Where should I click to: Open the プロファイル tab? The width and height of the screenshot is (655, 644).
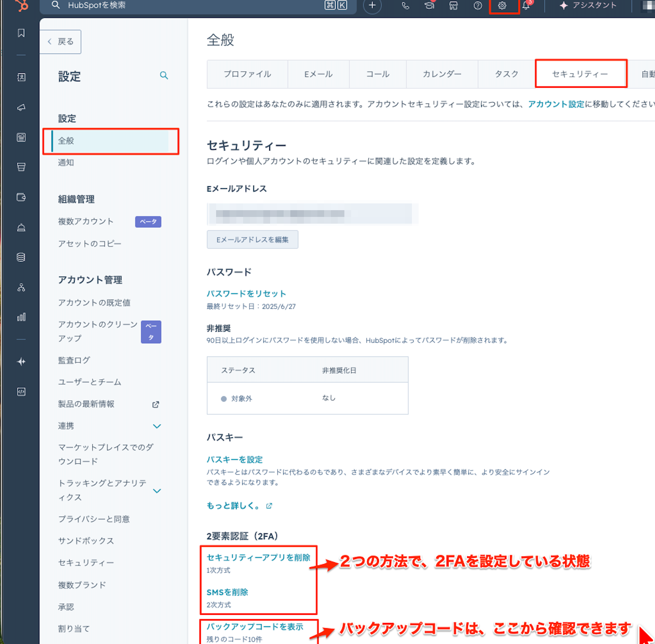tap(247, 74)
